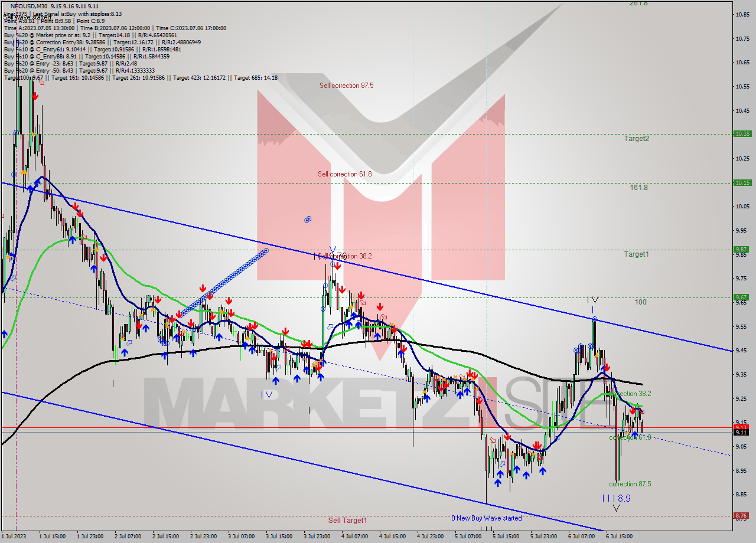The width and height of the screenshot is (756, 543).
Task: Select the '161.8' Fibonacci level label
Action: (x=638, y=188)
